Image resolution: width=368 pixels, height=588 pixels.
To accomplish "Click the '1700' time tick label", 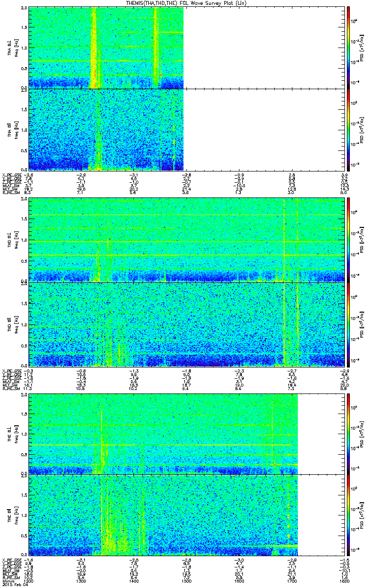I will click(x=292, y=581).
